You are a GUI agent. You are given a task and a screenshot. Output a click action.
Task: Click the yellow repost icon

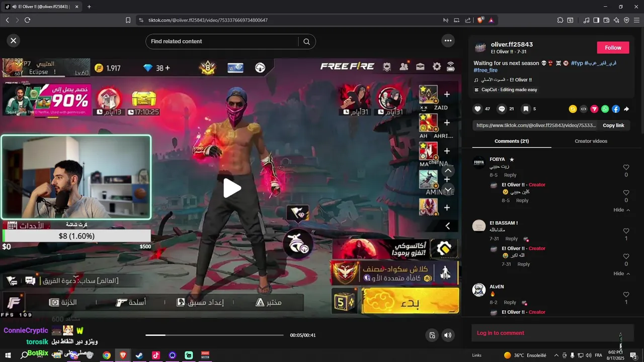pyautogui.click(x=573, y=109)
